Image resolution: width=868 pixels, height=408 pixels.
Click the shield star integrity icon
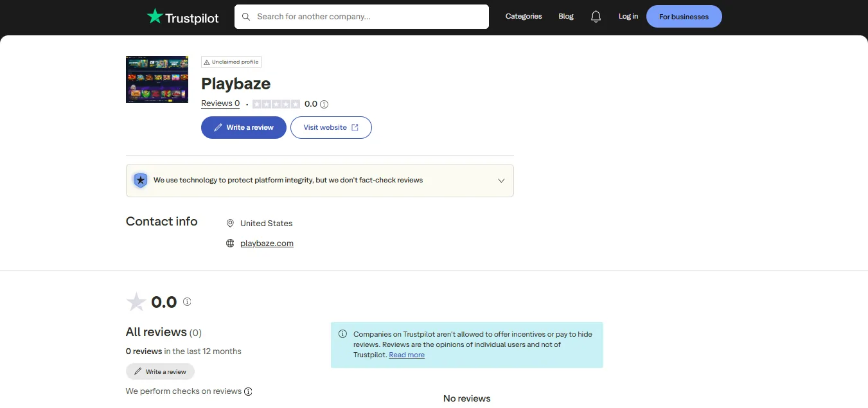coord(140,180)
